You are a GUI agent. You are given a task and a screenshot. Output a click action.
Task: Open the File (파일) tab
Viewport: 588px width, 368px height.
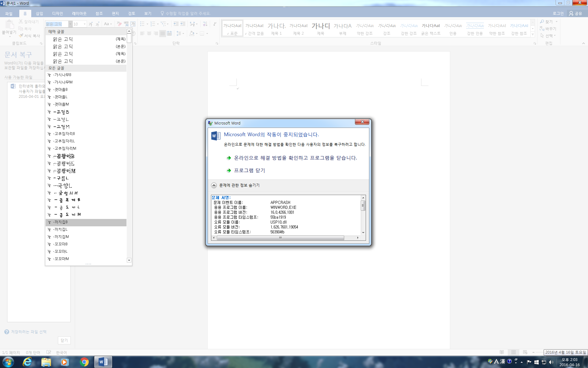[9, 13]
